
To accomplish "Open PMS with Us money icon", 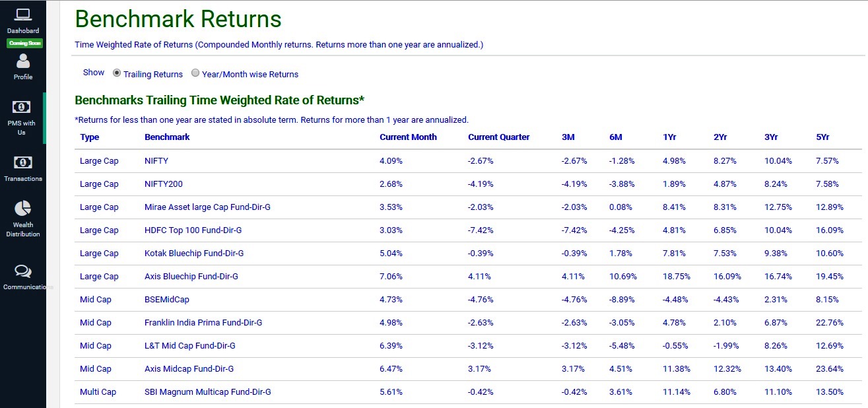I will pos(22,107).
